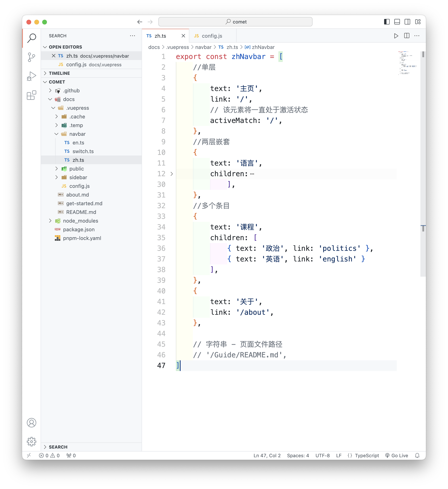Open the Extensions view
Screen dimensions: 448x489
click(x=31, y=95)
